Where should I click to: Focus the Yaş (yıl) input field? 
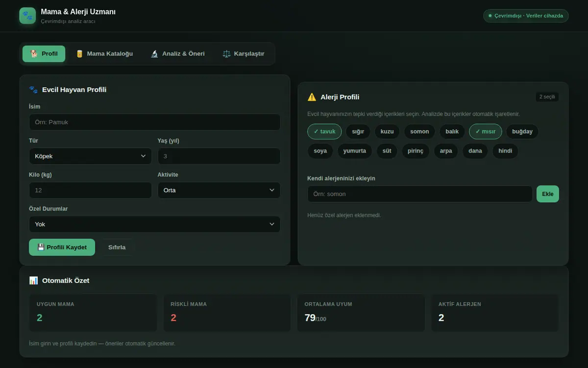[x=219, y=156]
